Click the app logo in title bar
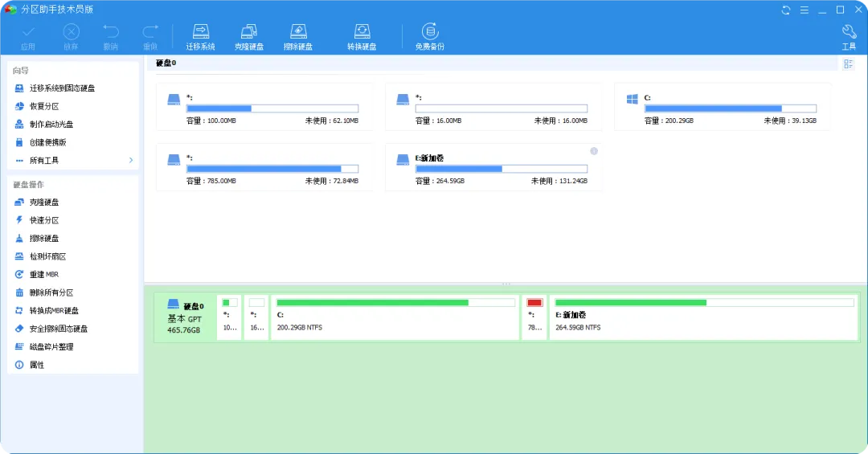 point(10,10)
